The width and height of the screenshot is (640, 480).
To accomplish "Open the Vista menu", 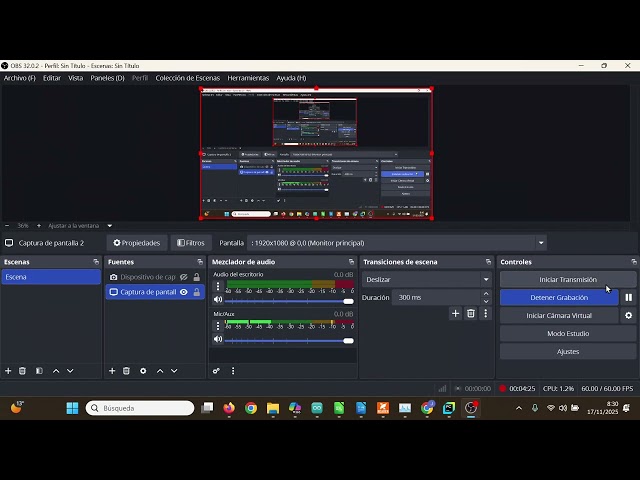I will (x=76, y=78).
